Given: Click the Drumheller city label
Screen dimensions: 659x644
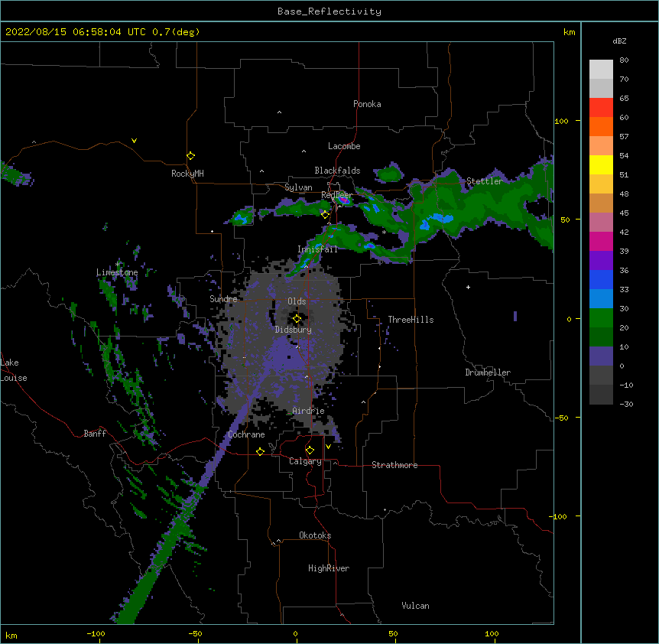Looking at the screenshot, I should [x=488, y=372].
